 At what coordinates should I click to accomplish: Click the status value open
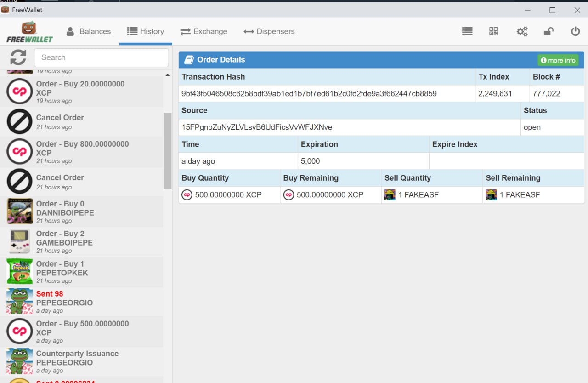[x=532, y=127]
